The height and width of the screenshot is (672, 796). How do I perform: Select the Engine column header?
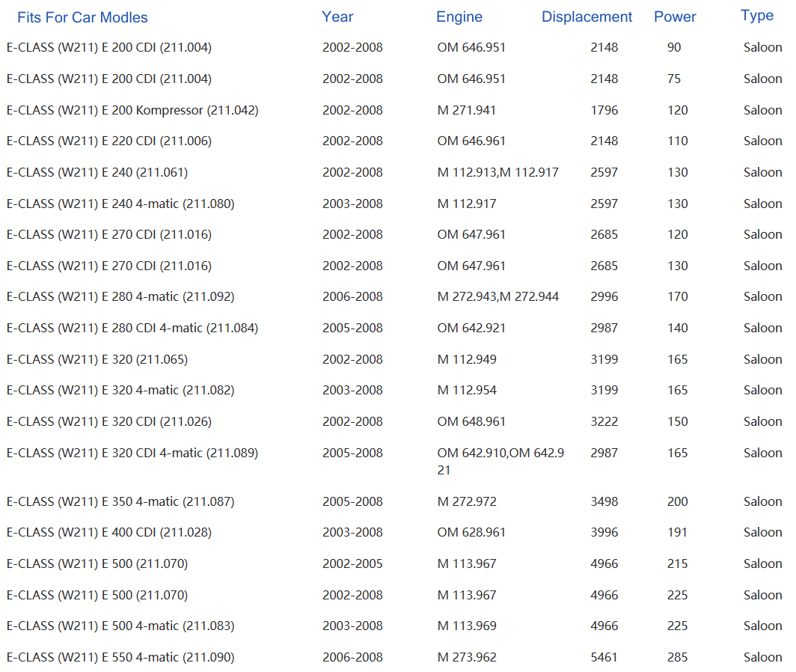[459, 16]
